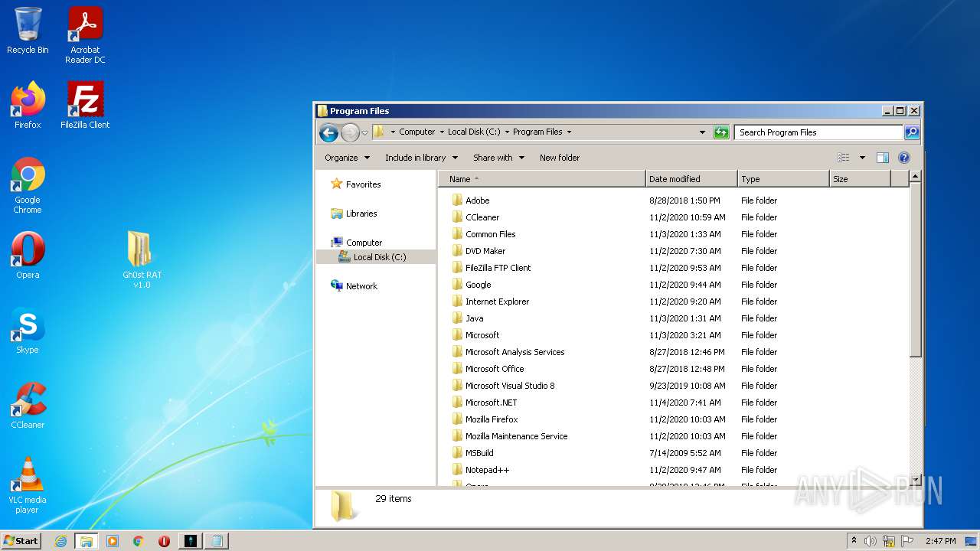Open the views dropdown arrow
Screen dimensions: 980x551
coord(862,158)
